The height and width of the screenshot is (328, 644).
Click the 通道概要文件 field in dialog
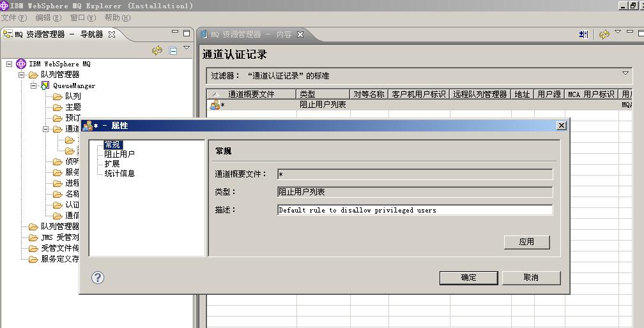415,174
